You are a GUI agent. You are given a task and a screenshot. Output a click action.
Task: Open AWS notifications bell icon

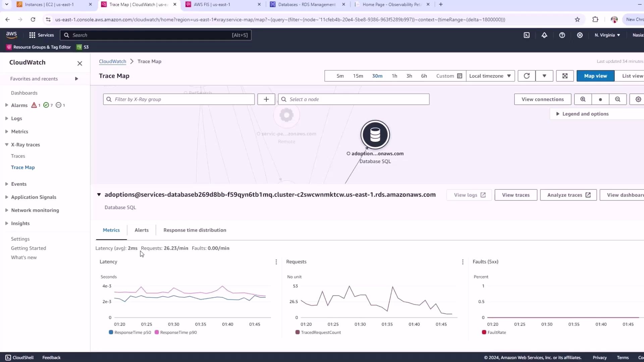point(544,35)
